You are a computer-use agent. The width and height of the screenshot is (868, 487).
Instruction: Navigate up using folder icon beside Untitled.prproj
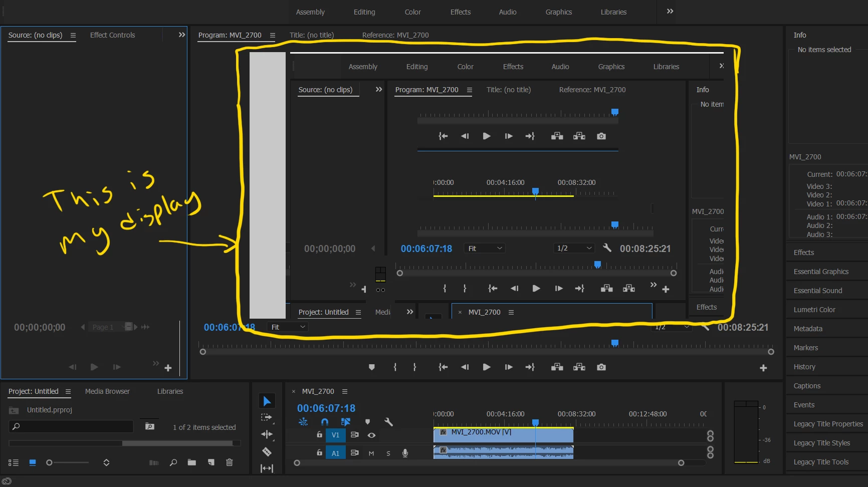click(14, 410)
